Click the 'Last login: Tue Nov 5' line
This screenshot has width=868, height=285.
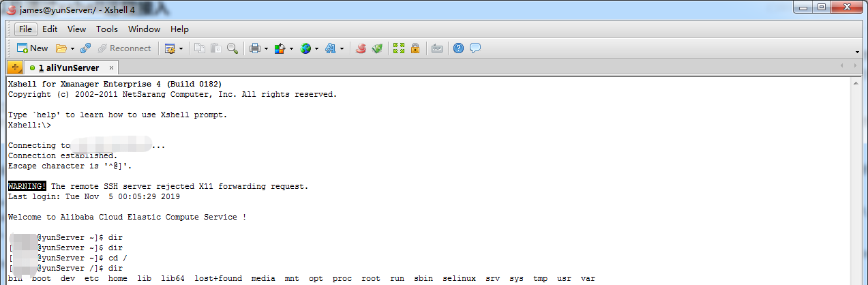[93, 196]
